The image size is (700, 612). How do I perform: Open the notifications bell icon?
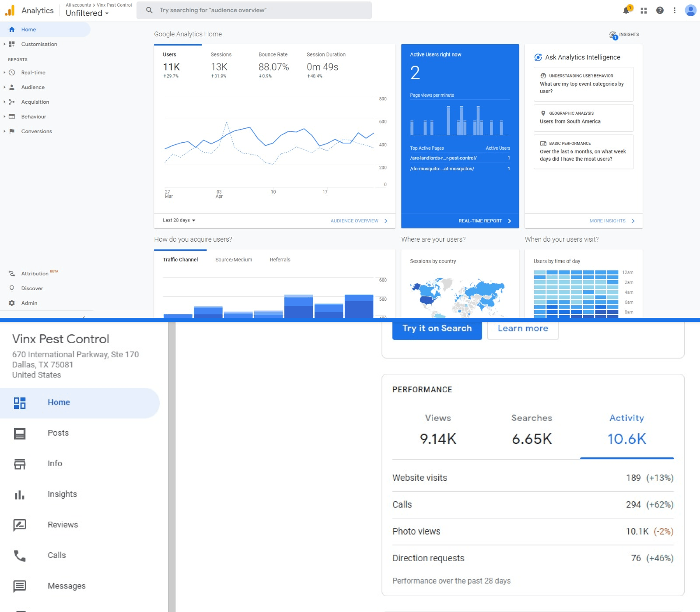(626, 11)
